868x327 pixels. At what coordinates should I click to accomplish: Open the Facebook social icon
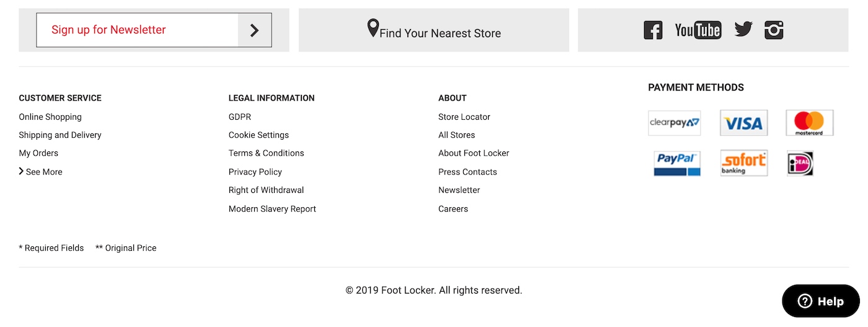pyautogui.click(x=653, y=30)
